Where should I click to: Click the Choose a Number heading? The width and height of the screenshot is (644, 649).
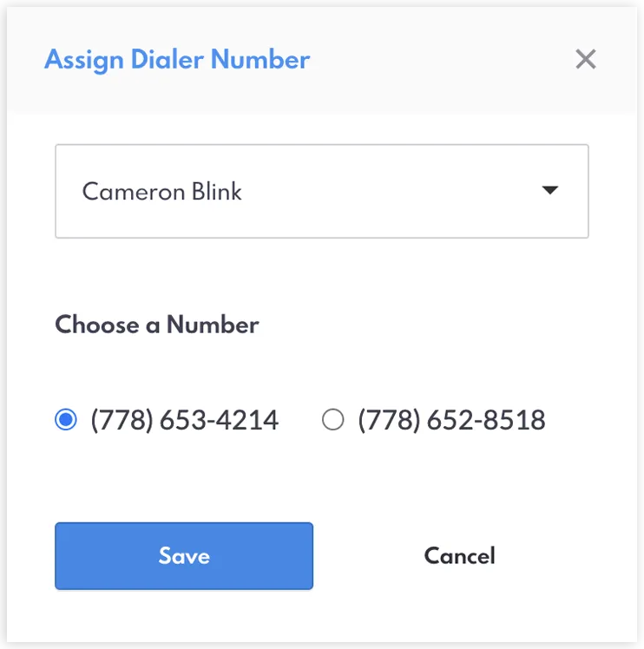pyautogui.click(x=157, y=324)
